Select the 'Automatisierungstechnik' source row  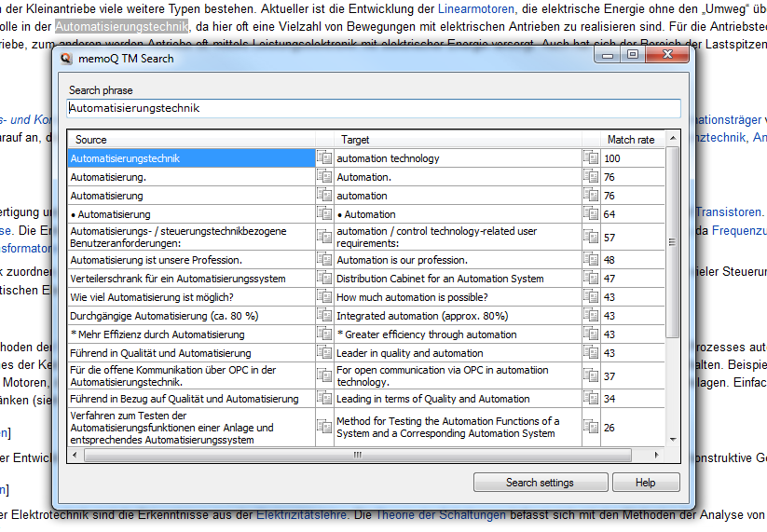point(191,158)
